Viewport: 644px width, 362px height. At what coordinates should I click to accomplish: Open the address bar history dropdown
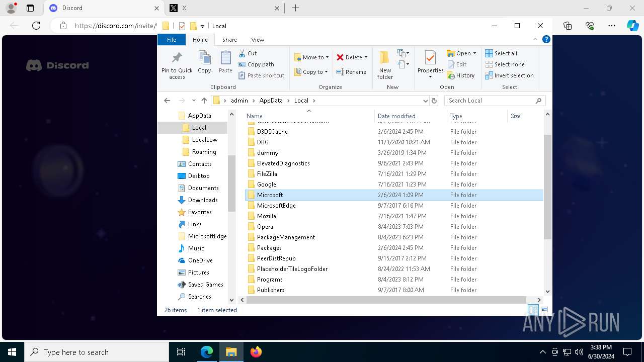[x=426, y=101]
